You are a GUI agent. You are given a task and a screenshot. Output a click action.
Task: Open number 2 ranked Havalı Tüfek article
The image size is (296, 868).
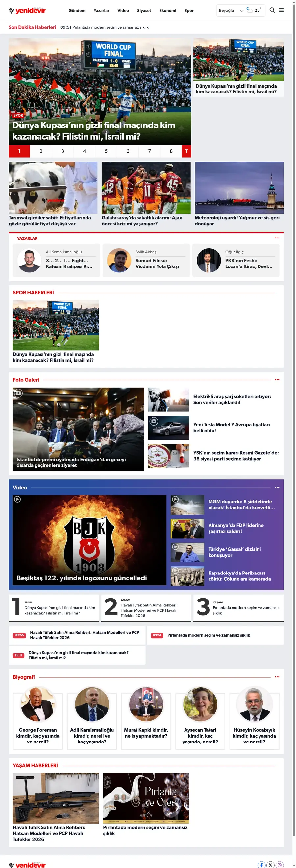pos(146,607)
